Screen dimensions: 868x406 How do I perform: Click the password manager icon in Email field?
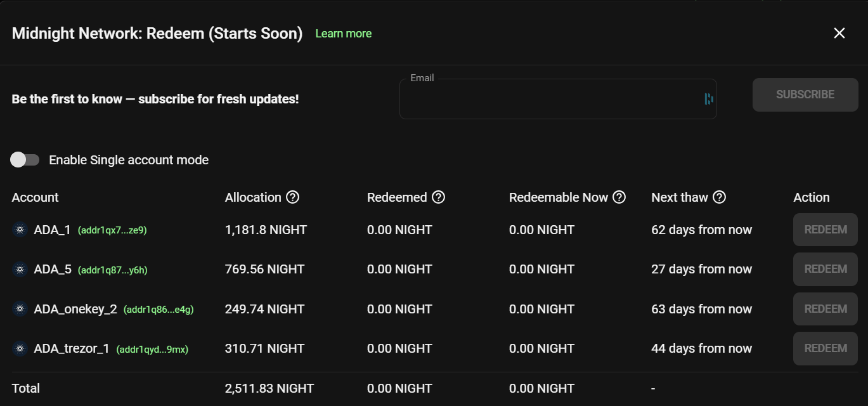[x=709, y=98]
